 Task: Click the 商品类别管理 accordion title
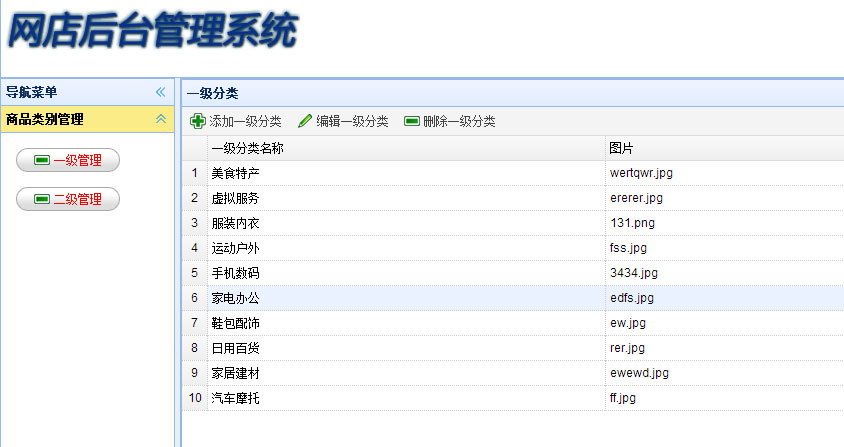point(45,119)
